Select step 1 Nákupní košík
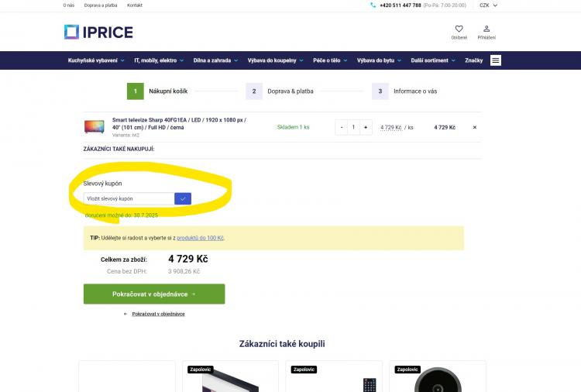 point(157,91)
